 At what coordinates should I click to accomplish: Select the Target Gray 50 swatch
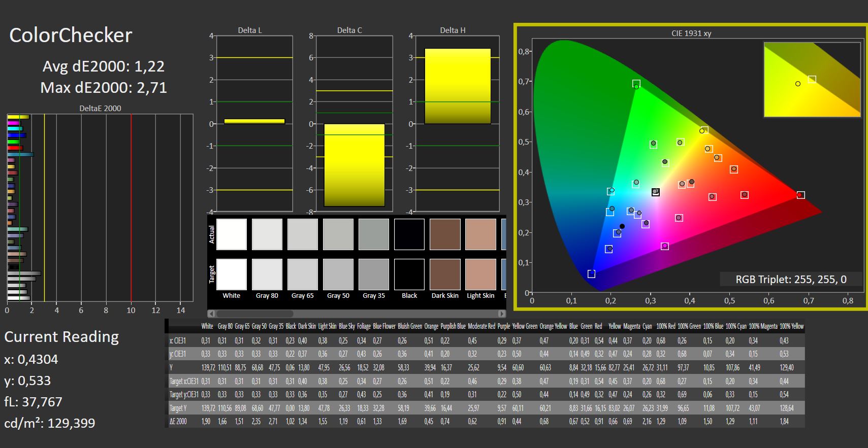pos(338,274)
